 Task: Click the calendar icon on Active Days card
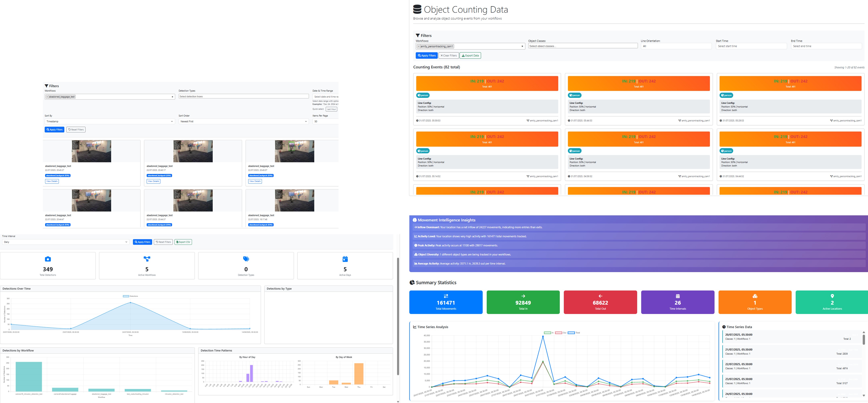pyautogui.click(x=345, y=259)
